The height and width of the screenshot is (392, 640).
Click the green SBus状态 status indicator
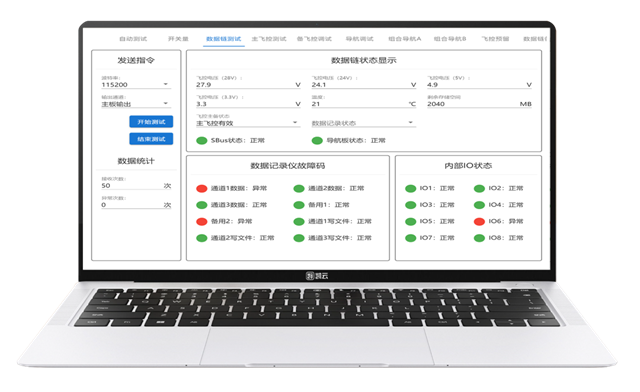coord(202,140)
